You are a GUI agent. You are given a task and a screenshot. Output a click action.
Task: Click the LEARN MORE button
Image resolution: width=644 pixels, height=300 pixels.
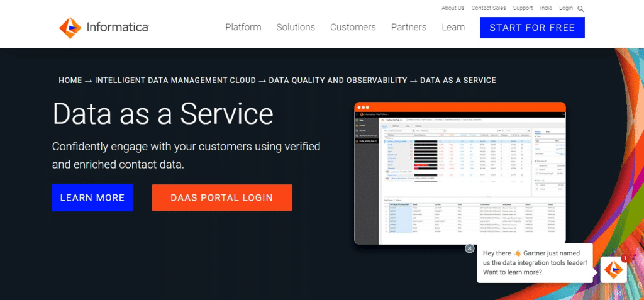pyautogui.click(x=92, y=197)
